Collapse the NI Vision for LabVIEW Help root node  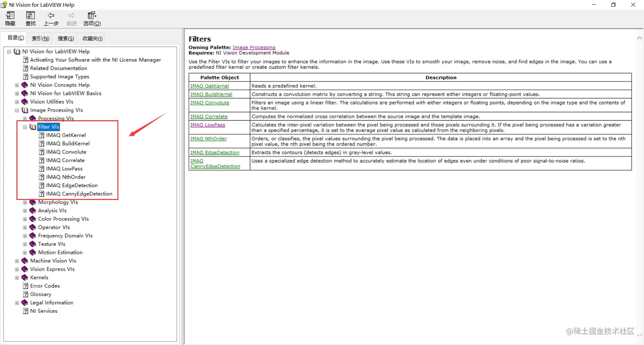point(9,51)
